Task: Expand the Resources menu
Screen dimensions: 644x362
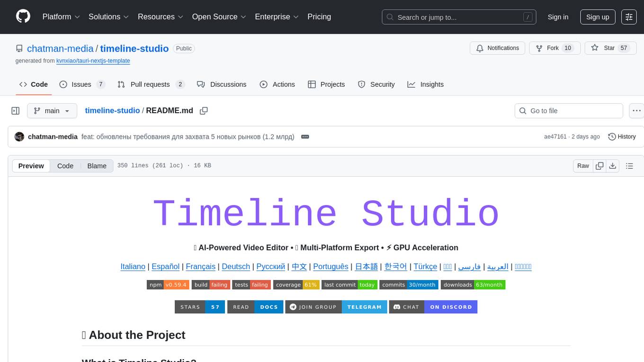Action: coord(161,17)
